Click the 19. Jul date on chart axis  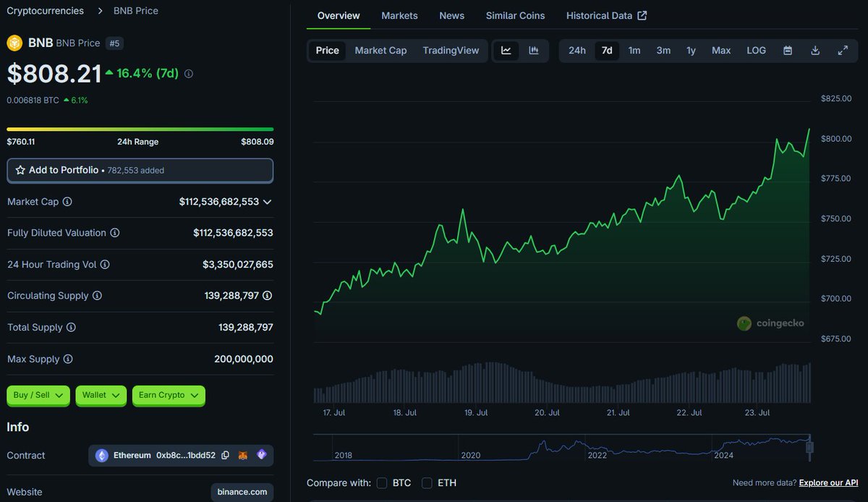(x=475, y=413)
